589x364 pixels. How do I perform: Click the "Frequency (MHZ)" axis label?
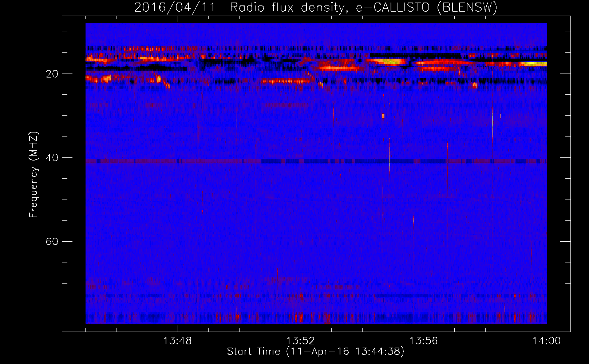tap(33, 175)
